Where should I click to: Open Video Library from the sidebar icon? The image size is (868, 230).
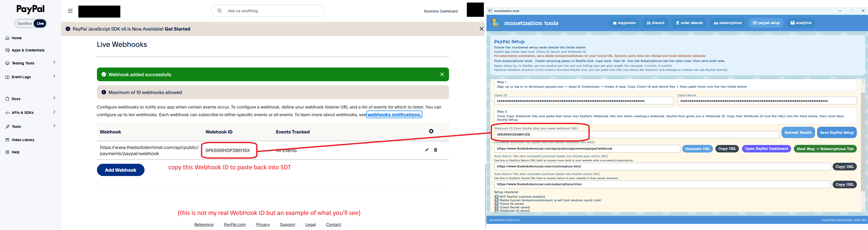coord(7,140)
